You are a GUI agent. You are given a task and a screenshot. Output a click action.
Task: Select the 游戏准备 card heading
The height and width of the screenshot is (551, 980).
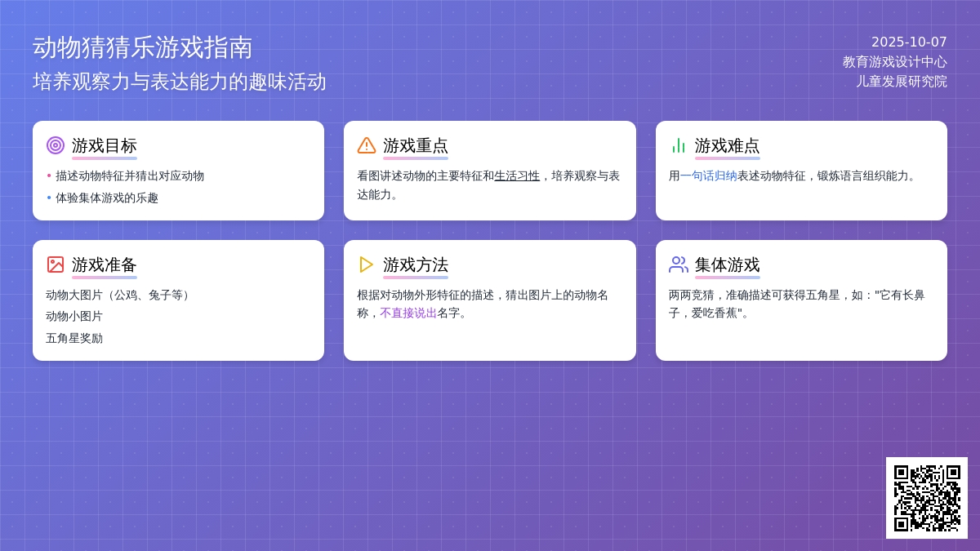tap(105, 265)
